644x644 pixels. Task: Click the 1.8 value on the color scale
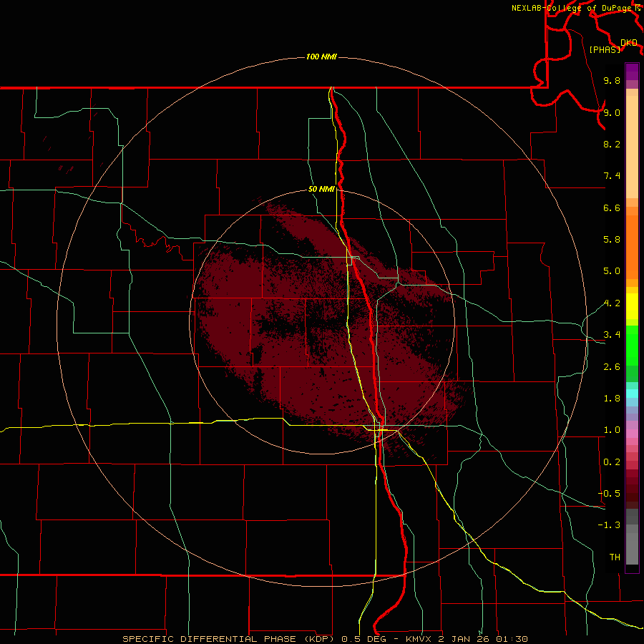pos(612,399)
